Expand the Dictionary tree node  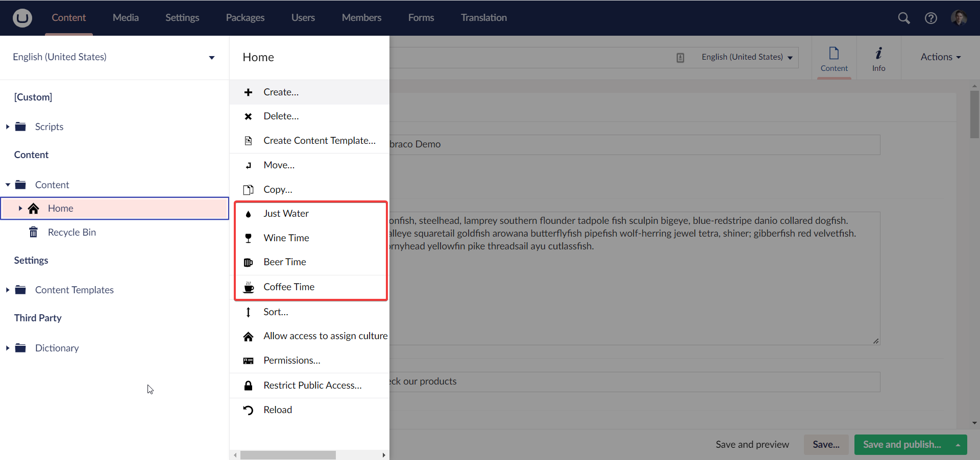tap(8, 348)
